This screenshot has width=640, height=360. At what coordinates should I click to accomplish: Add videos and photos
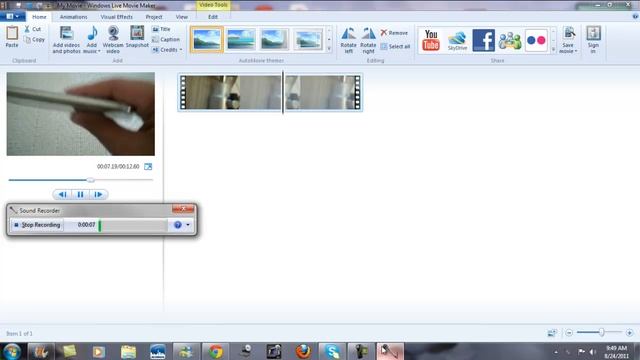(x=67, y=40)
